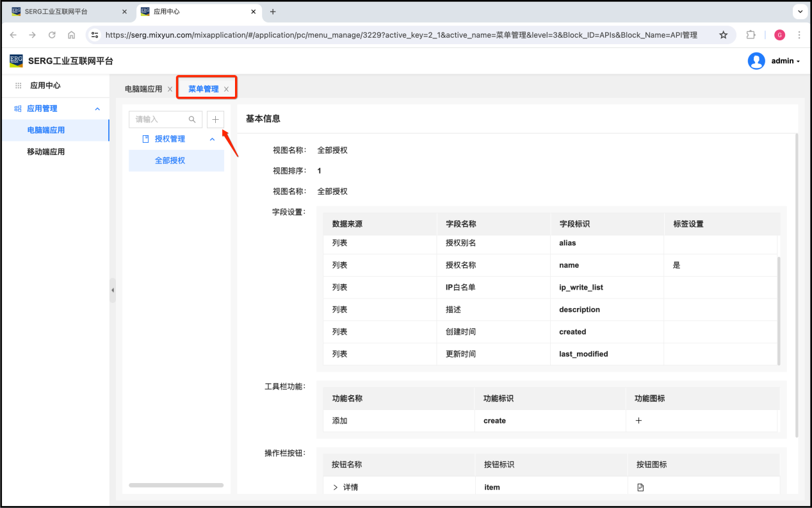Select 移动端应用 in the sidebar
This screenshot has height=508, width=812.
(x=45, y=152)
